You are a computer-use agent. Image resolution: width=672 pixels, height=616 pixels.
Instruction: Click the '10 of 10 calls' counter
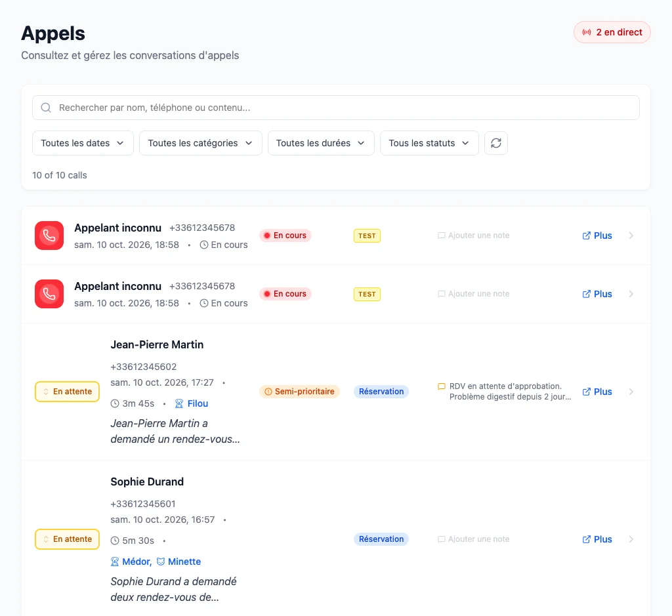pos(60,175)
